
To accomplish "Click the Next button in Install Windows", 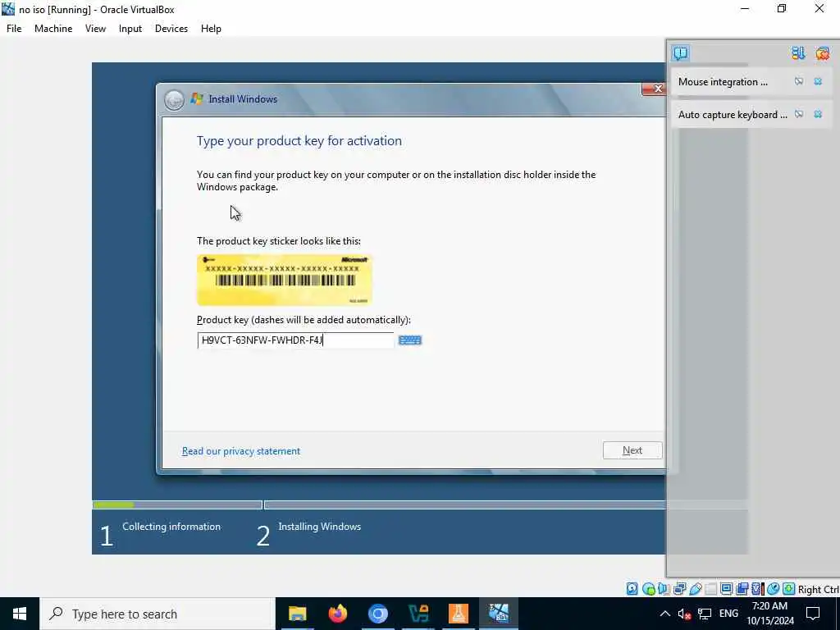I will click(632, 450).
